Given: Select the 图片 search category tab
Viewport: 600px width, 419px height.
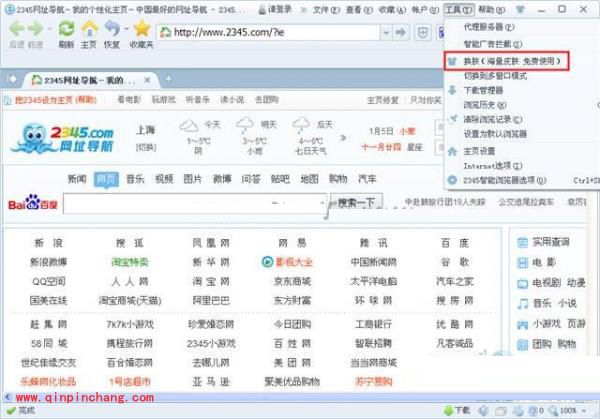Looking at the screenshot, I should coord(192,179).
